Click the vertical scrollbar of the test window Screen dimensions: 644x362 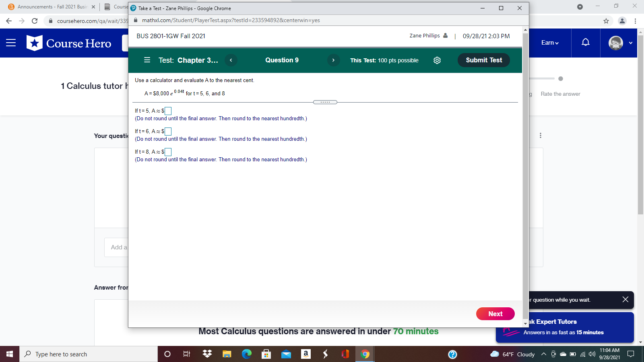[x=525, y=161]
